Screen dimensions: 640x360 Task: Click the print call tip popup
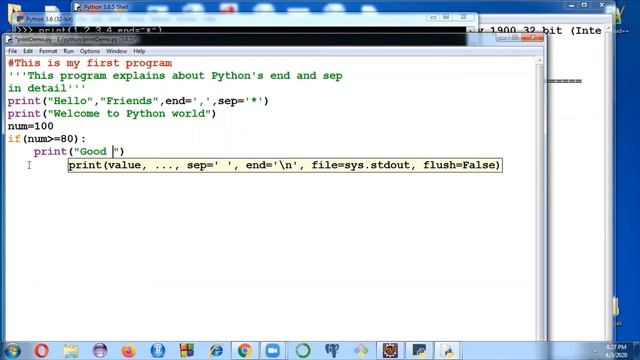click(285, 165)
